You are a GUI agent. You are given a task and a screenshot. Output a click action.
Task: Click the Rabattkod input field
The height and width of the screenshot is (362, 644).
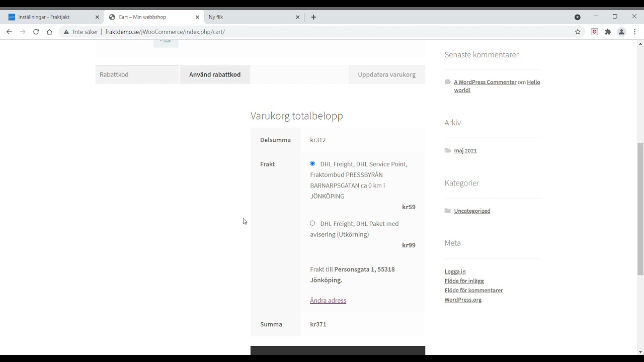pos(137,74)
